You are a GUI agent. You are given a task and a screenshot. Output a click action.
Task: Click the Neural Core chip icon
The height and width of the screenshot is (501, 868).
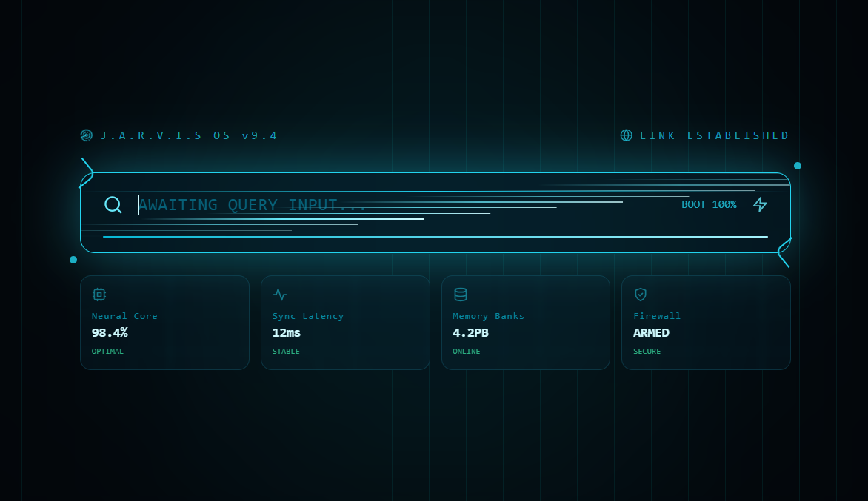click(99, 295)
